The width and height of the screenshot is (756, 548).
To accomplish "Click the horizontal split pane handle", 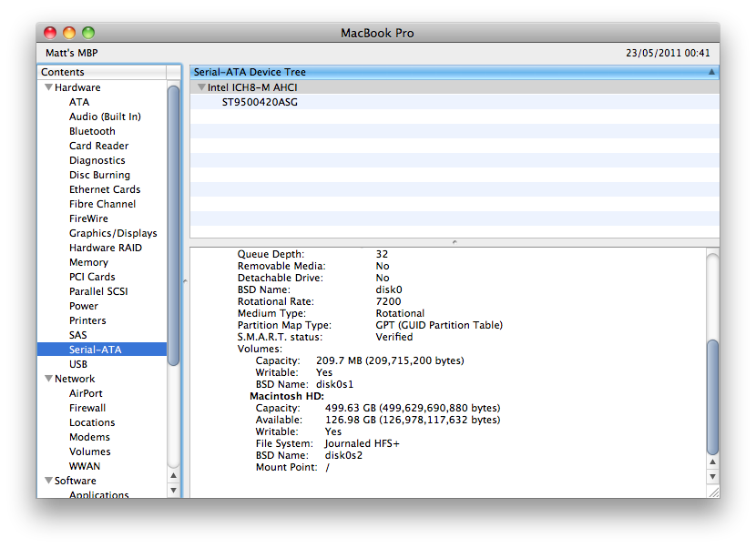I will (455, 242).
